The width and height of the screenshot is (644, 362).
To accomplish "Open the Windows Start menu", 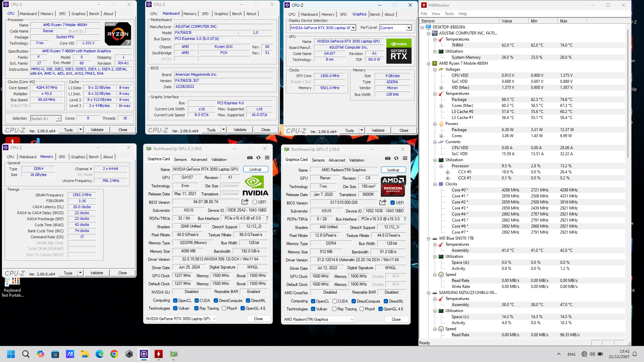I will point(11,354).
